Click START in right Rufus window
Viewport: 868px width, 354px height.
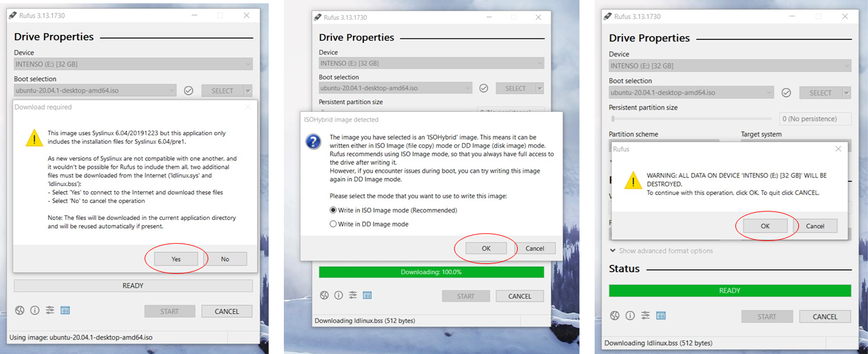click(767, 317)
